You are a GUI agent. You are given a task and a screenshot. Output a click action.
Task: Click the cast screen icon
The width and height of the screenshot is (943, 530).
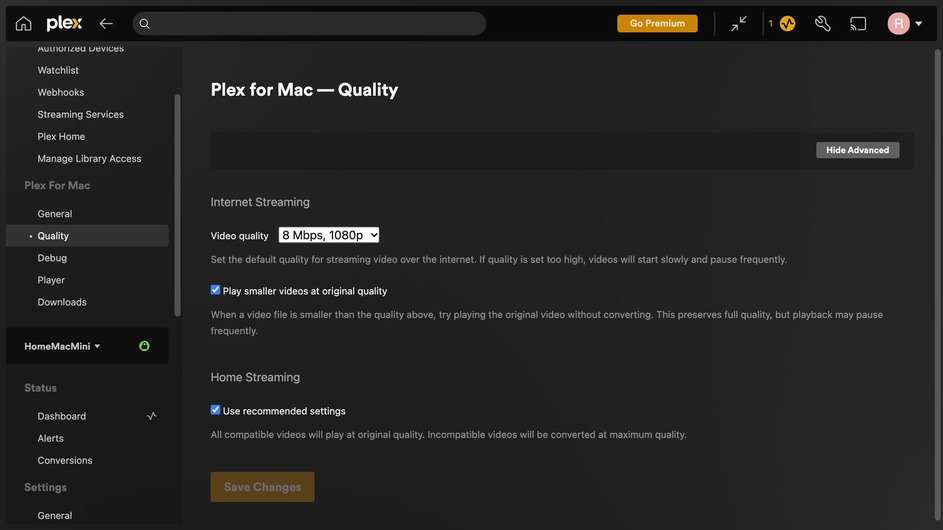pyautogui.click(x=858, y=23)
